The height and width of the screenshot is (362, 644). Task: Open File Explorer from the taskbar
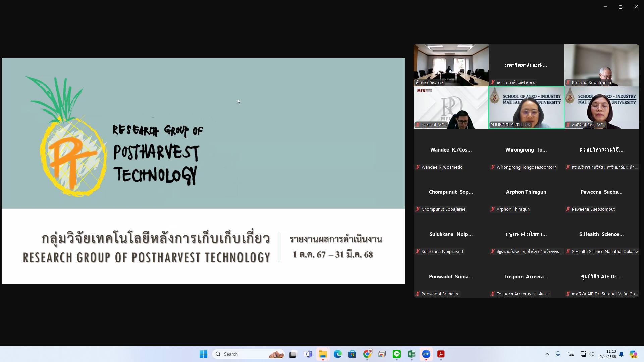coord(323,354)
